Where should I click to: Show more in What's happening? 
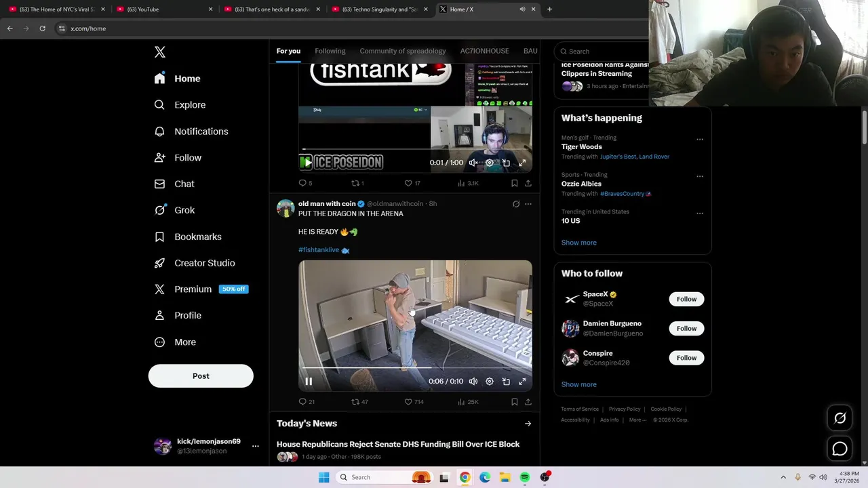(x=579, y=243)
